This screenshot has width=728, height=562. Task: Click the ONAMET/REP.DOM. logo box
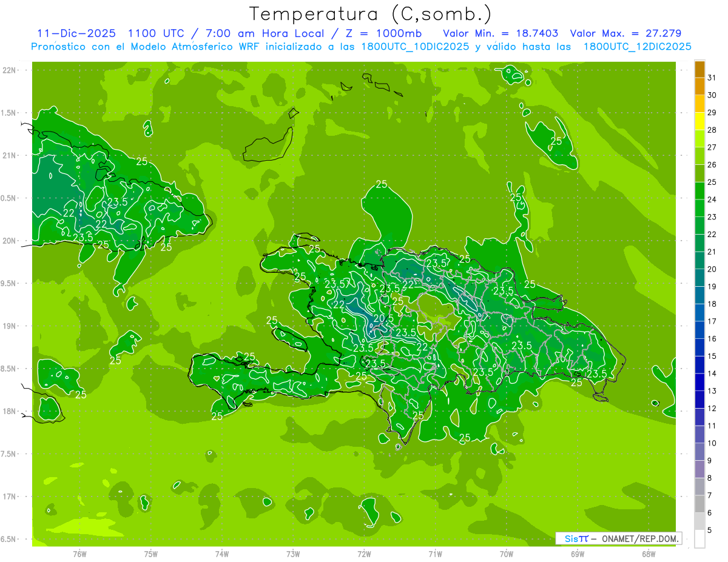click(x=618, y=538)
